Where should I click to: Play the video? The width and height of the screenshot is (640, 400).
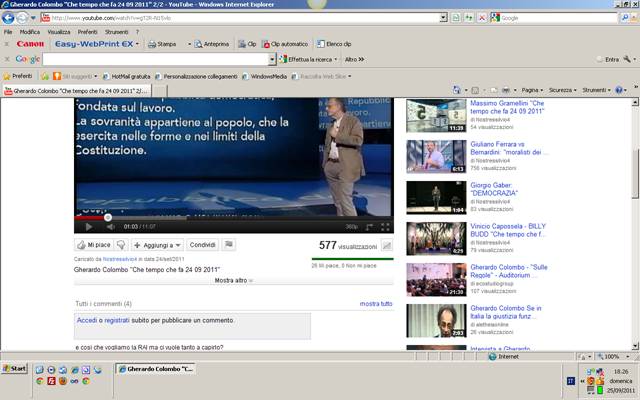click(x=89, y=227)
